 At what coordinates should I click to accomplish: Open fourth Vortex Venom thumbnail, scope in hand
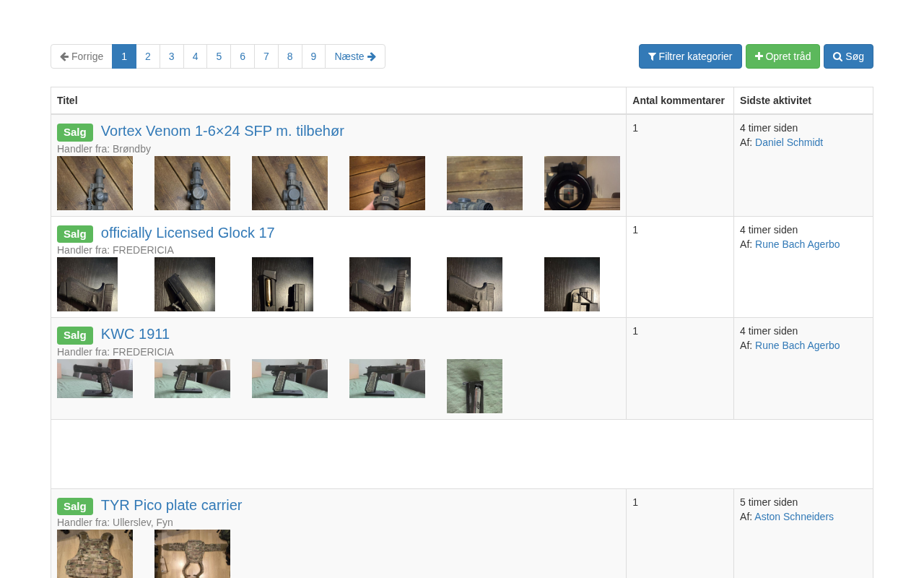387,183
